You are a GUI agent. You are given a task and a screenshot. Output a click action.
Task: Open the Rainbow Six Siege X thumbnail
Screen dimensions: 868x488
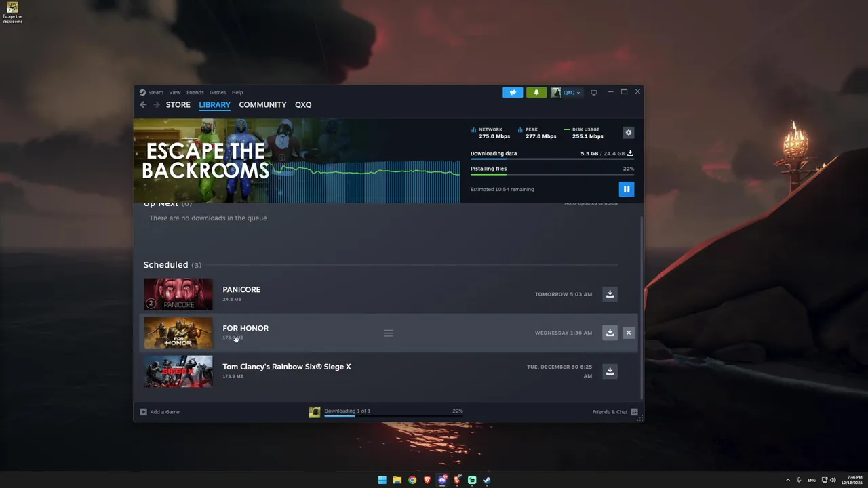[178, 371]
